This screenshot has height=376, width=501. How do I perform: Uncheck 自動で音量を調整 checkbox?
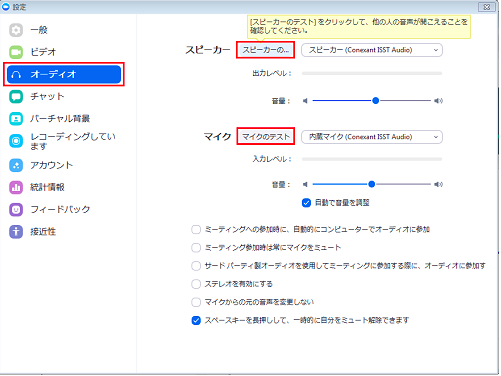[306, 203]
